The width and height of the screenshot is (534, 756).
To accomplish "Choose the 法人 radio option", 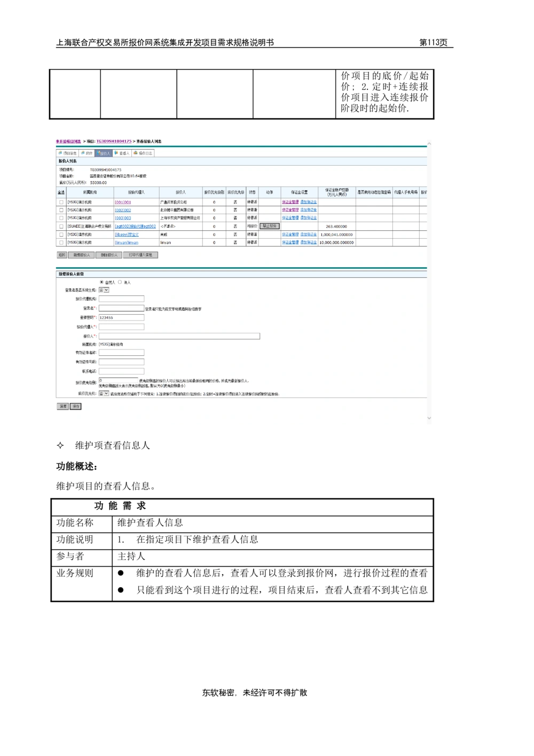I will [x=120, y=282].
